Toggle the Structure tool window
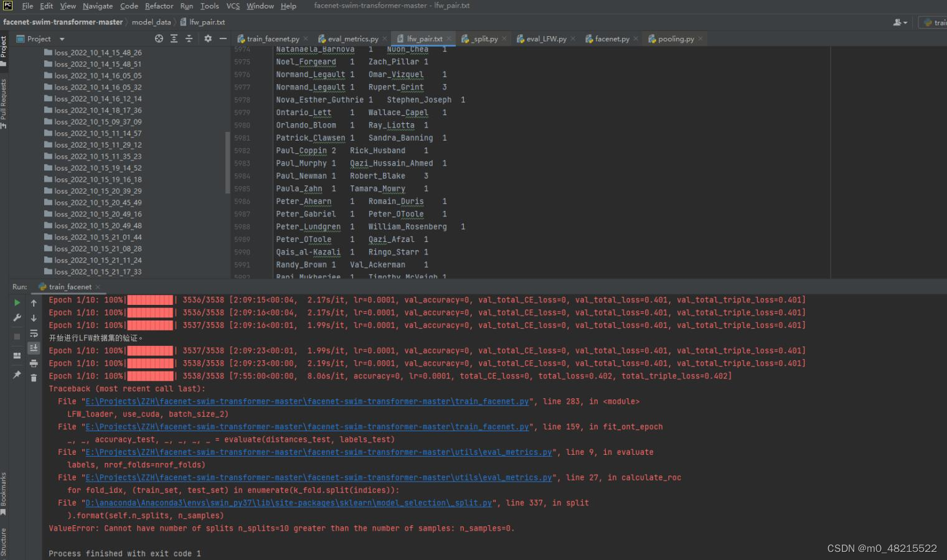The width and height of the screenshot is (947, 560). (x=4, y=543)
